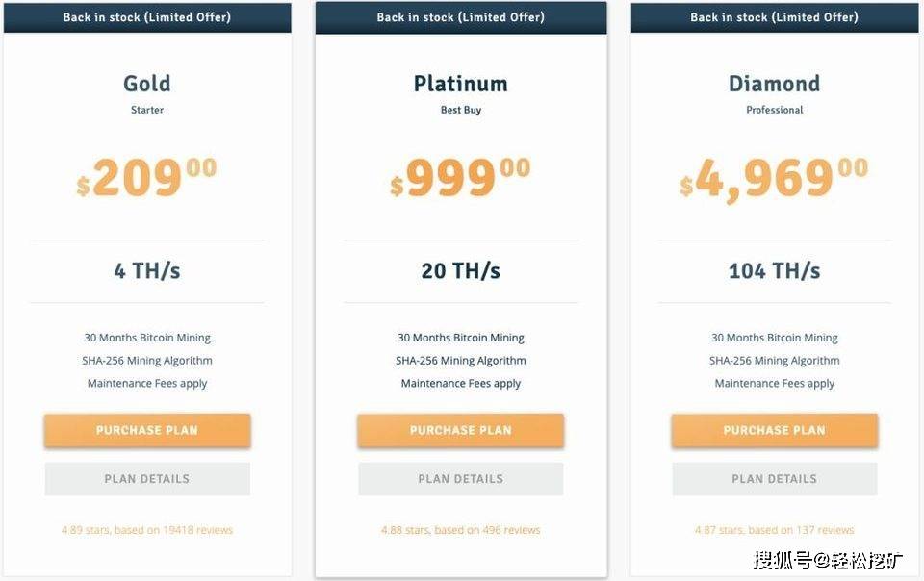The height and width of the screenshot is (581, 924).
Task: Select the Diamond plan title
Action: pyautogui.click(x=775, y=84)
